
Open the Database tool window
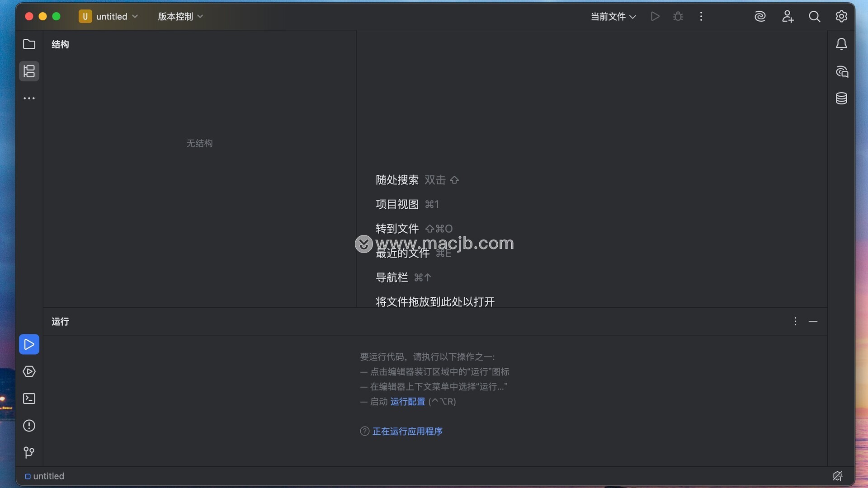(x=841, y=98)
